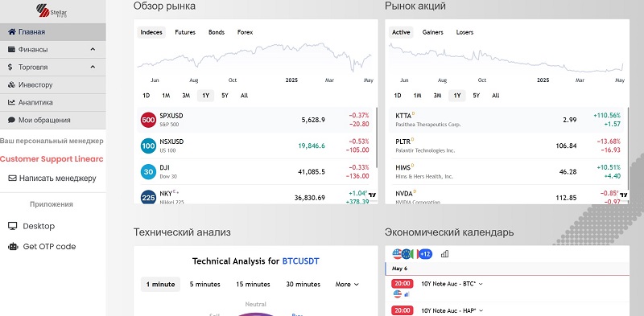The height and width of the screenshot is (316, 644).
Task: Click the Get OTP code robot icon
Action: click(13, 247)
